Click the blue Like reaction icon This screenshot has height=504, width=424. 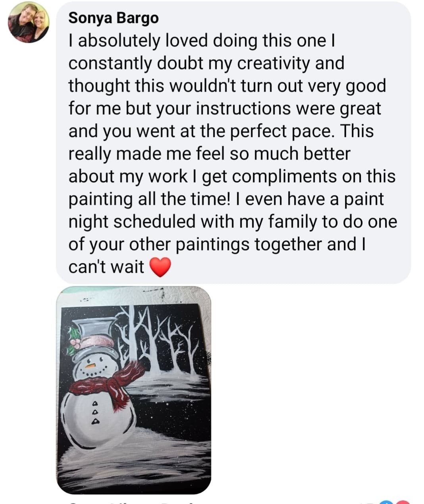(385, 502)
